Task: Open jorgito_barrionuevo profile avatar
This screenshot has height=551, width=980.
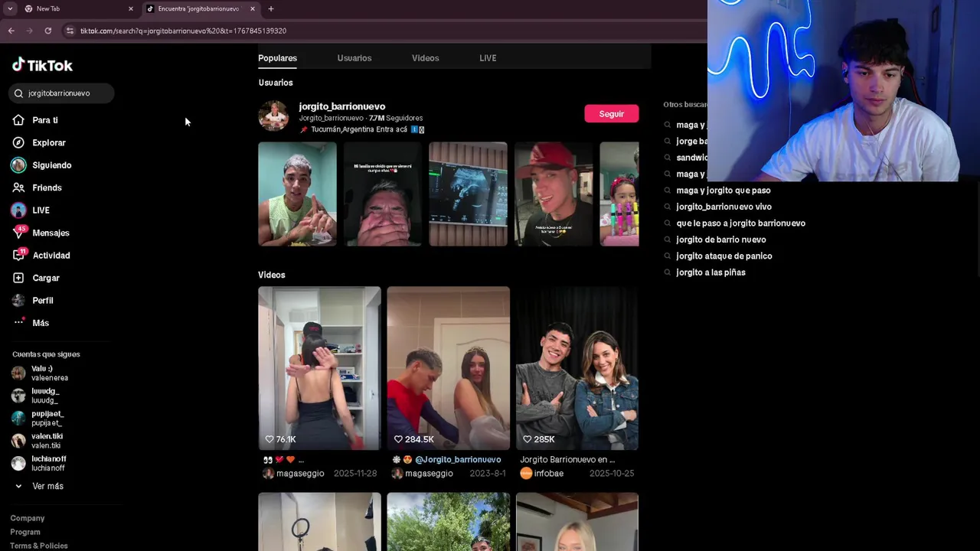Action: (x=273, y=116)
